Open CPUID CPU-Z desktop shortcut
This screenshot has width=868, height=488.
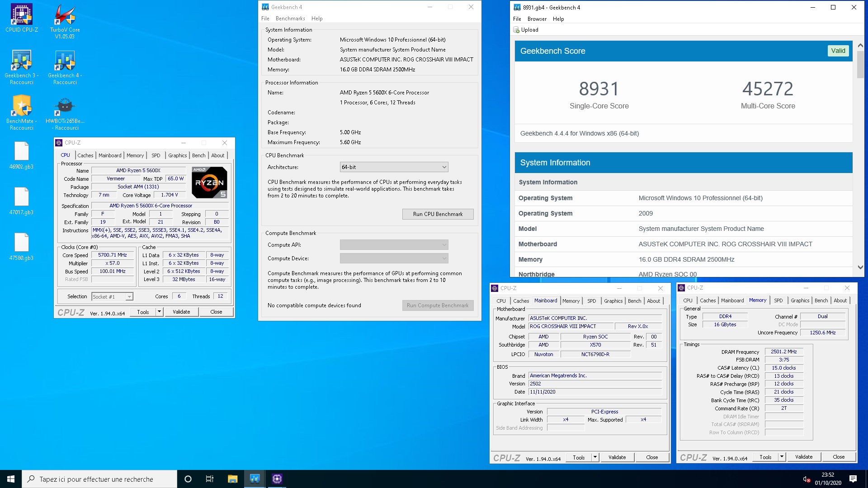pyautogui.click(x=21, y=19)
